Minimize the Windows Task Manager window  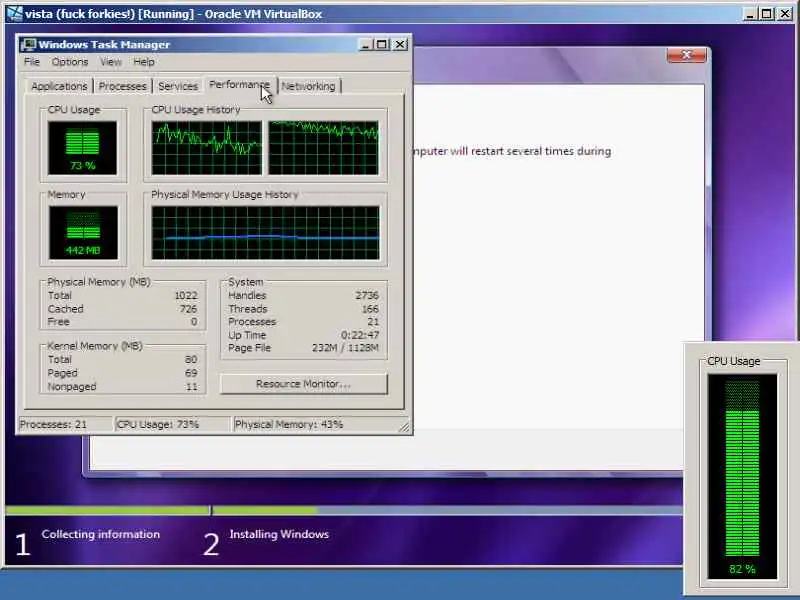[x=365, y=45]
